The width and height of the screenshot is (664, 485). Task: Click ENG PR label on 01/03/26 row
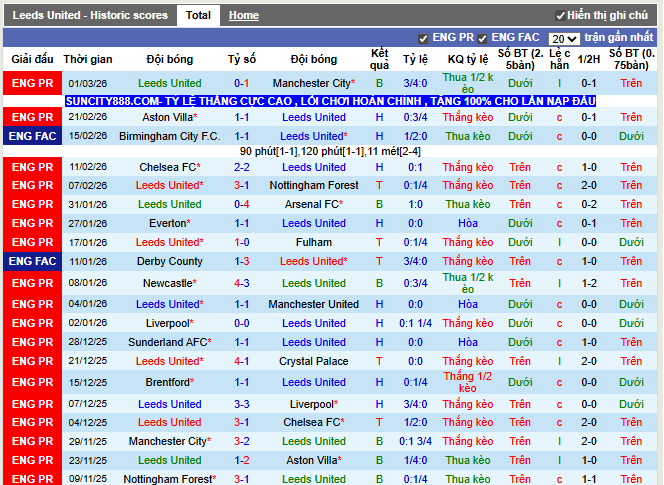tap(33, 83)
